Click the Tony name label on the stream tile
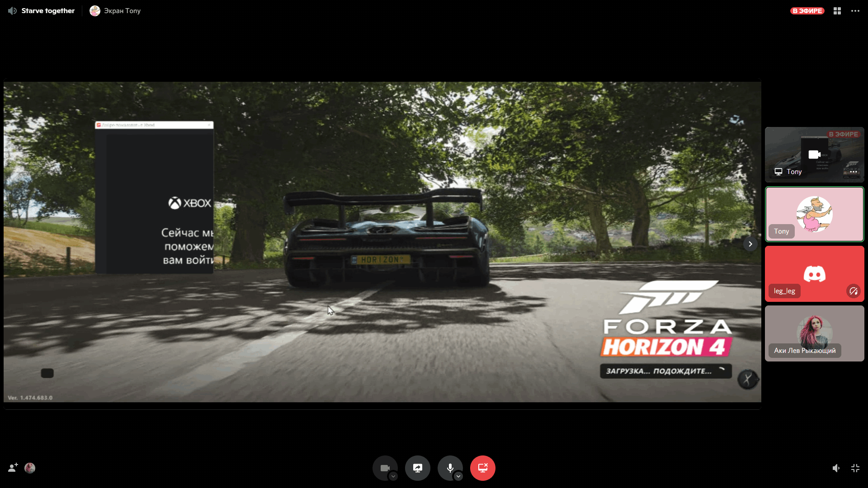This screenshot has height=488, width=868. pyautogui.click(x=794, y=172)
